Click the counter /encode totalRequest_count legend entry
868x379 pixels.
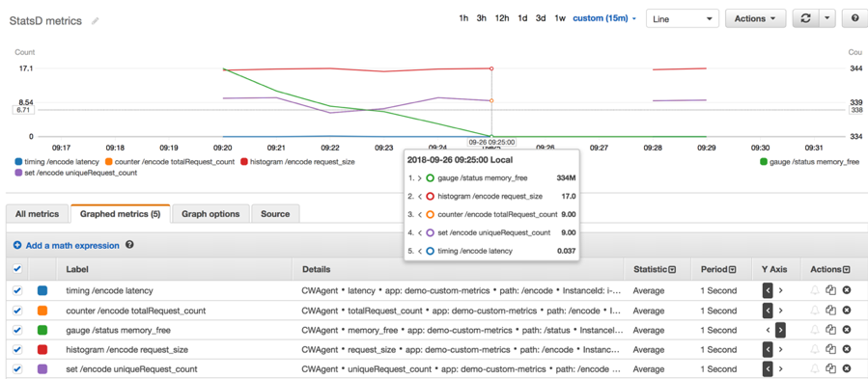170,162
